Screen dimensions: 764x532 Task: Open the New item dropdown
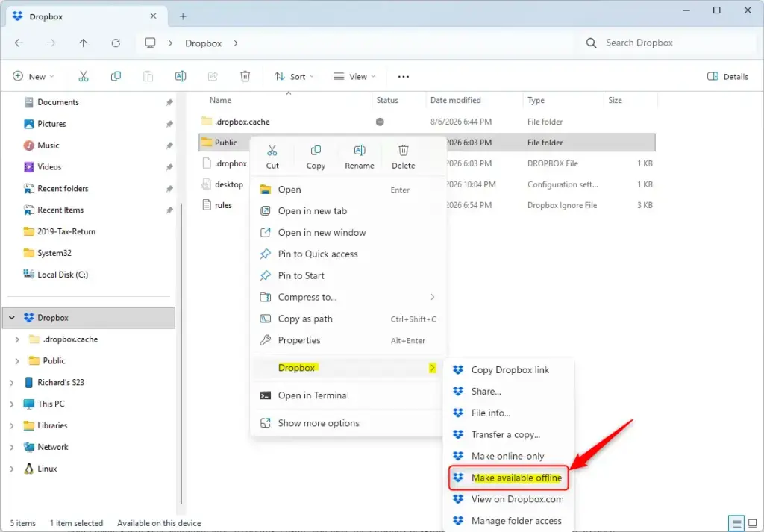(x=33, y=77)
